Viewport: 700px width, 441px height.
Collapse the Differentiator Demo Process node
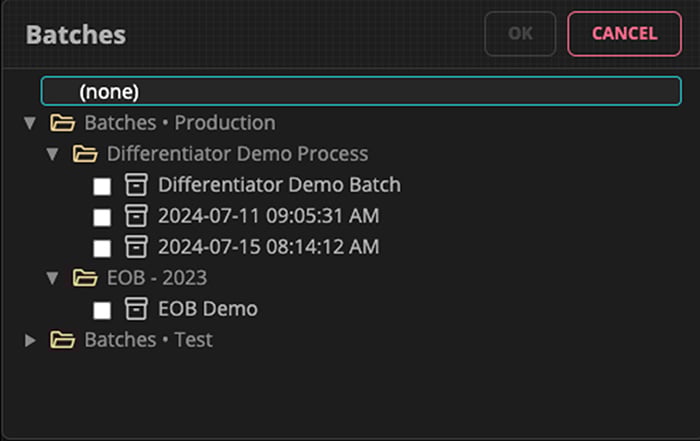tap(53, 154)
